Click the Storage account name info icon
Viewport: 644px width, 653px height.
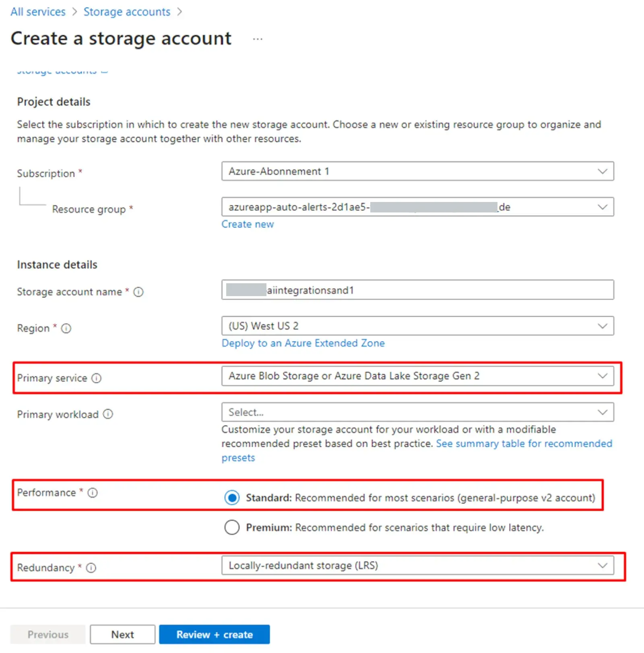point(138,292)
